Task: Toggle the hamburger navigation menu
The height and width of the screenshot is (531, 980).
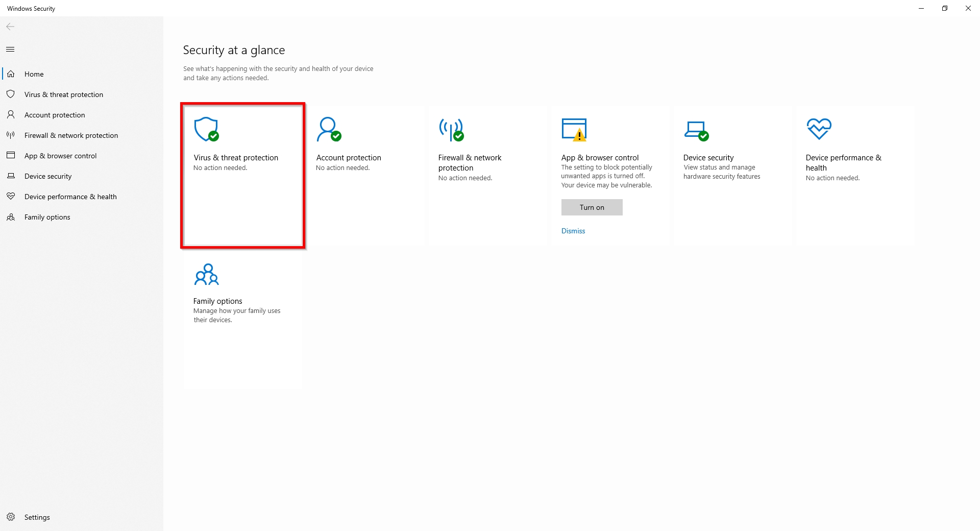Action: tap(10, 50)
